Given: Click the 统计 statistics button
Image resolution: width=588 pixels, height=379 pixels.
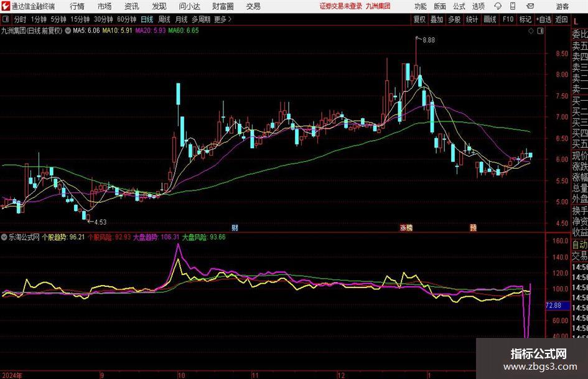Looking at the screenshot, I should pyautogui.click(x=472, y=19).
